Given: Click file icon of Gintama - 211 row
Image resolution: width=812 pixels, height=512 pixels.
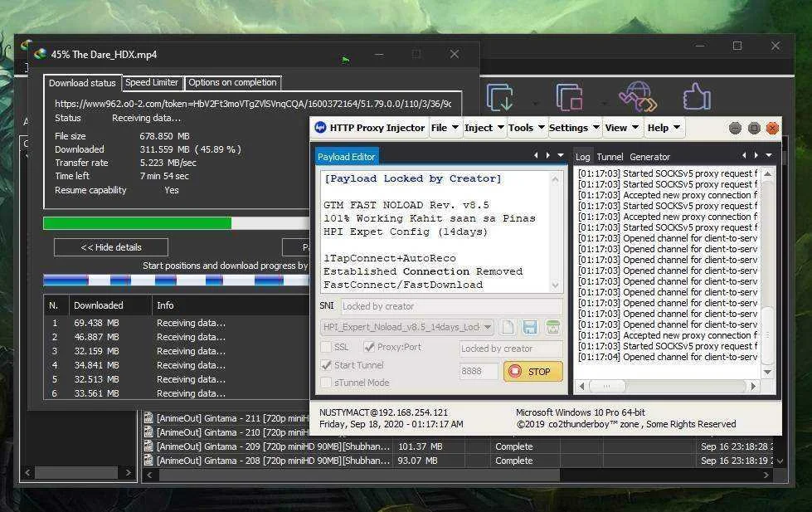Looking at the screenshot, I should point(148,417).
